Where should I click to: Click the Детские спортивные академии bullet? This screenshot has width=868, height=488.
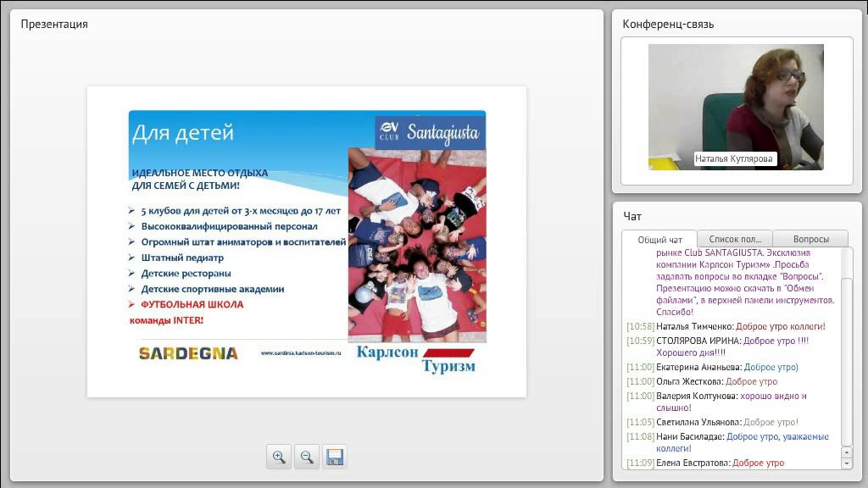pos(207,289)
